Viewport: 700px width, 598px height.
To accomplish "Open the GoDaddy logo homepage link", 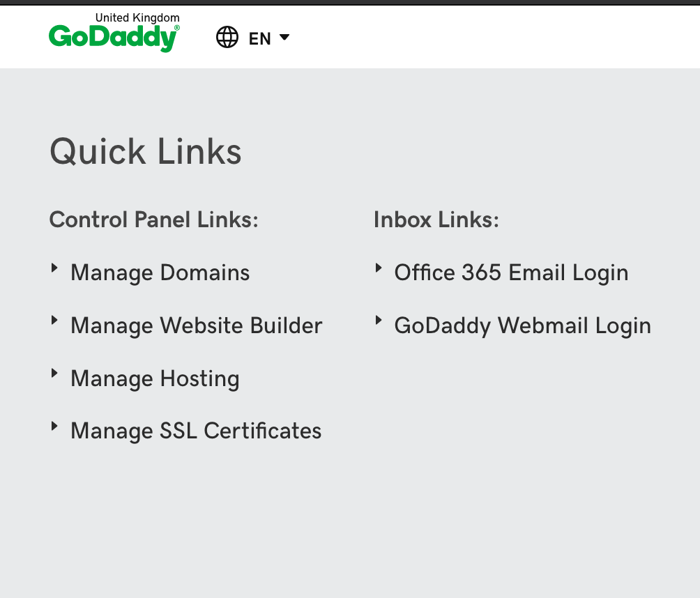I will coord(114,38).
